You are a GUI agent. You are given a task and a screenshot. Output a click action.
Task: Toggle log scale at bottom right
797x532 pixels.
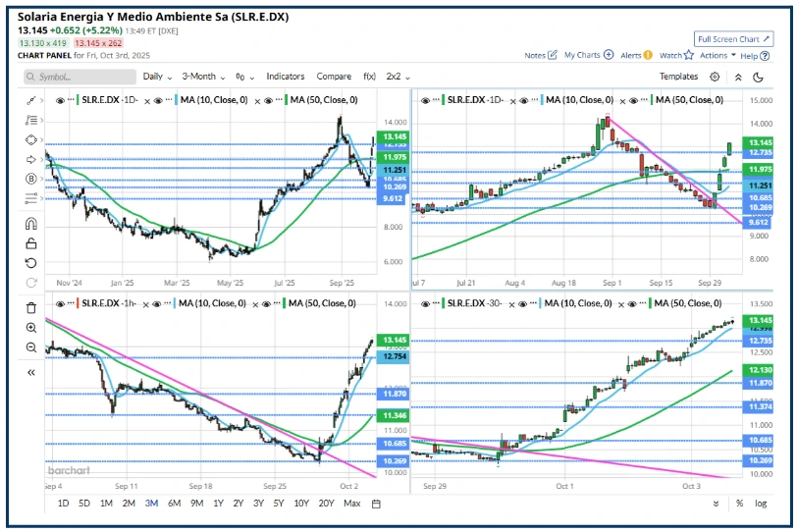(x=761, y=504)
